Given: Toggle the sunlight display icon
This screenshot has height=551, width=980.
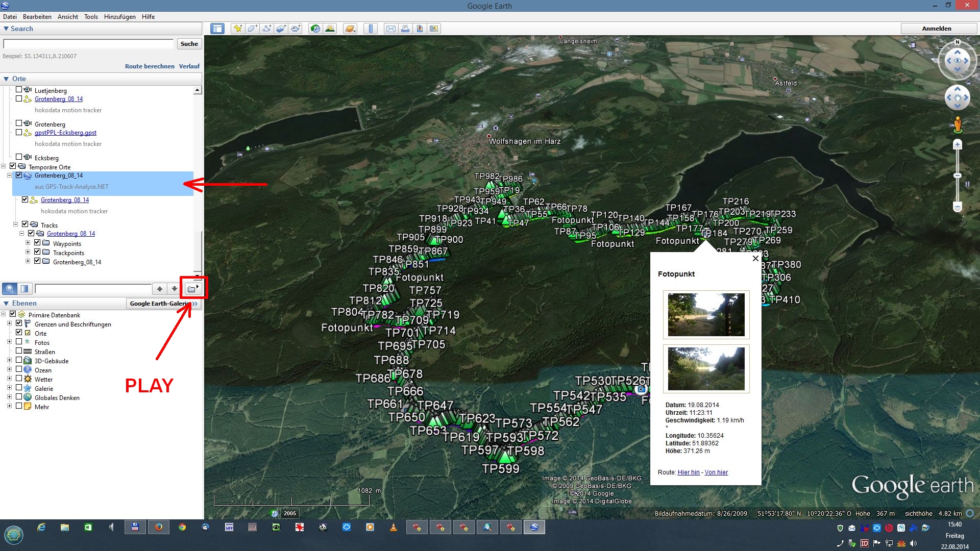Looking at the screenshot, I should (x=330, y=29).
